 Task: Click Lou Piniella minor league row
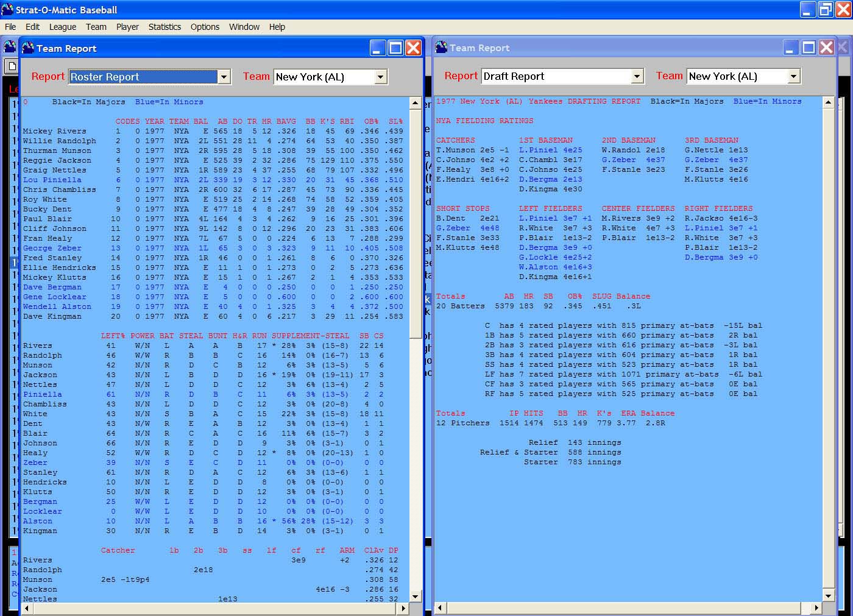coord(213,180)
